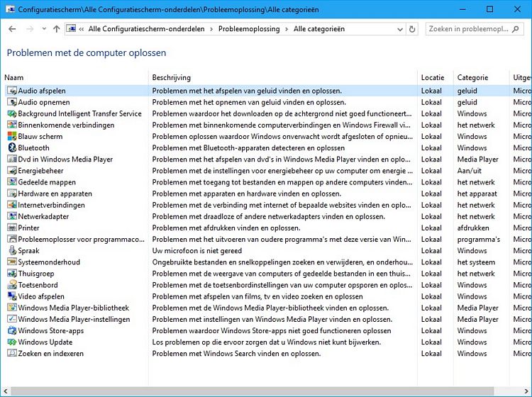532x397 pixels.
Task: Click the 'het systeem' category cell
Action: pos(476,262)
